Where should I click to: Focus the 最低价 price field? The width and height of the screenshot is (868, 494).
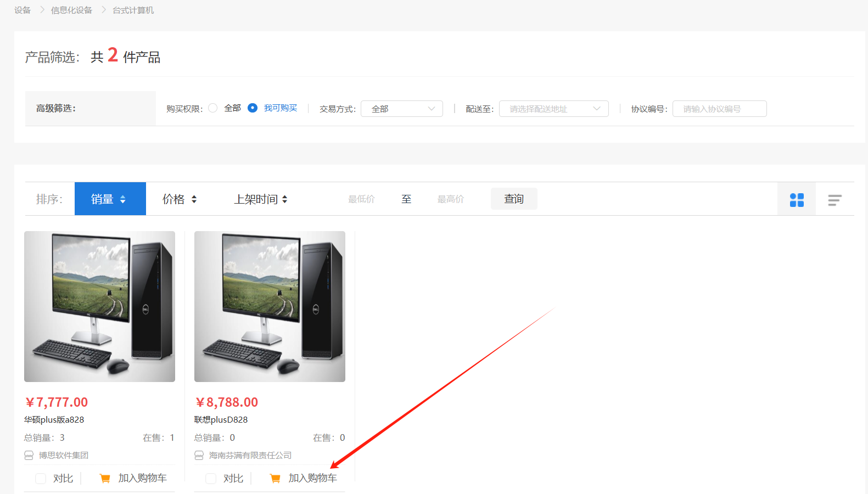361,199
